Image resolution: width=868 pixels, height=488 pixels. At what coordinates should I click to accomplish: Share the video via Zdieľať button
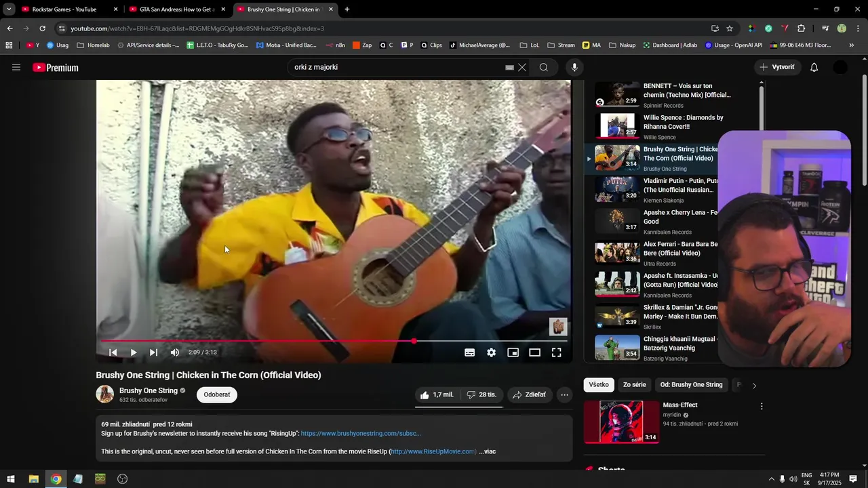coord(530,394)
